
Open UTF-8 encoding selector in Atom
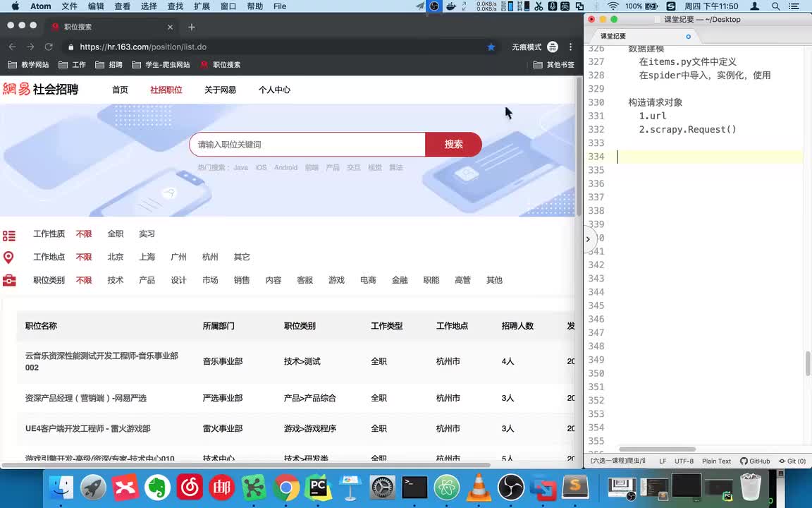tap(684, 461)
